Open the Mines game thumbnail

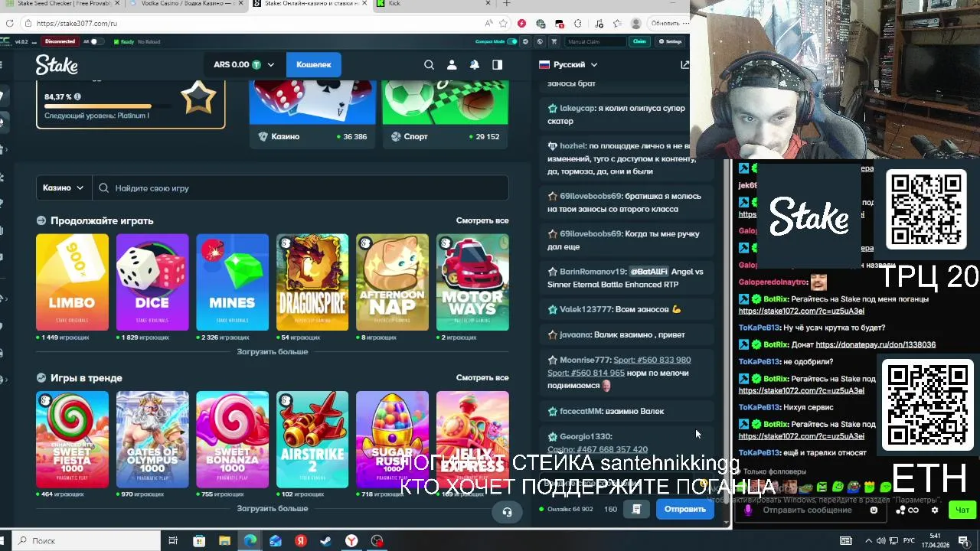pyautogui.click(x=233, y=282)
